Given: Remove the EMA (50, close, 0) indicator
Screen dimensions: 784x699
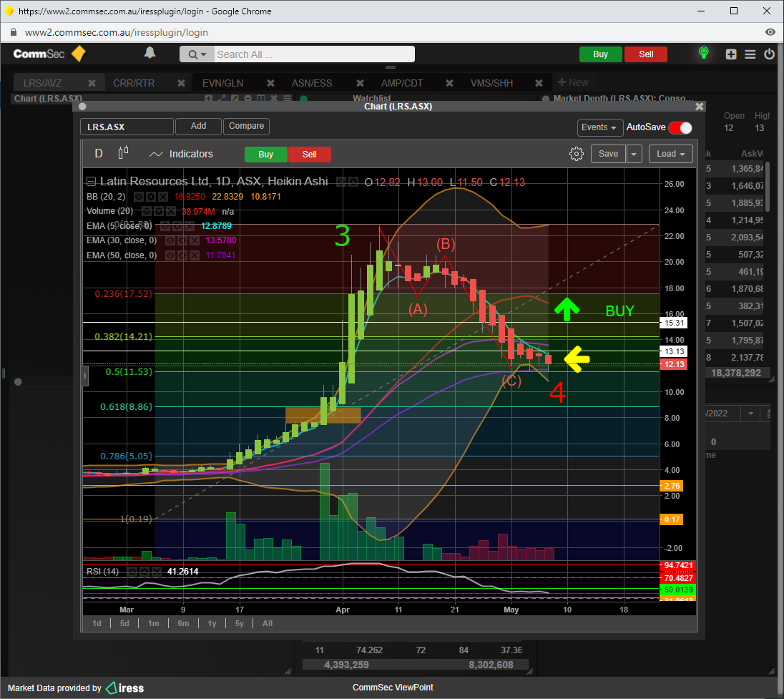Looking at the screenshot, I should pos(195,255).
